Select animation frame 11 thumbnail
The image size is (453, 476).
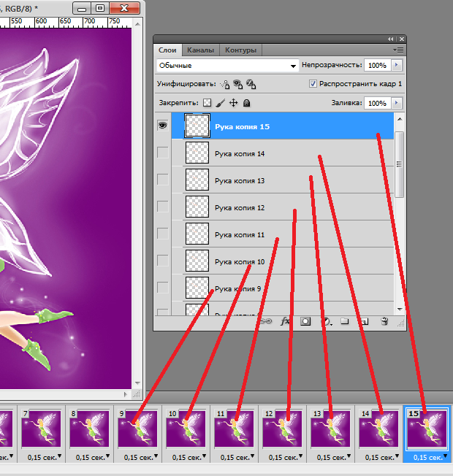(235, 429)
